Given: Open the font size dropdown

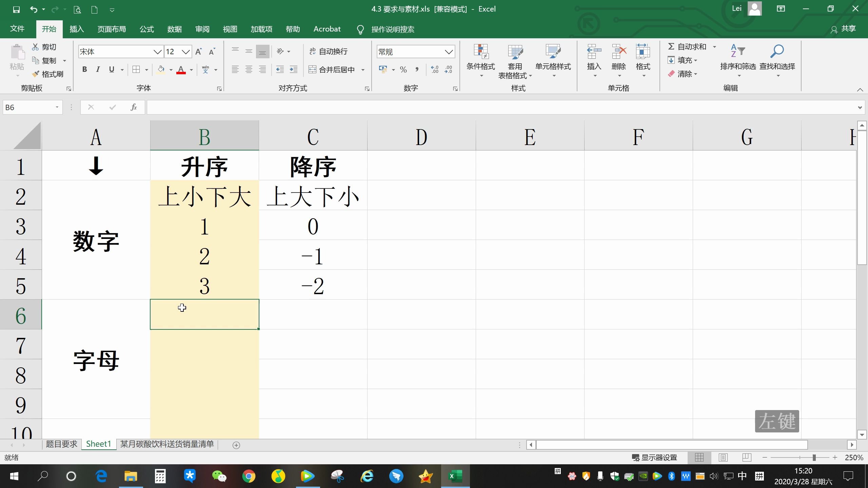Looking at the screenshot, I should [x=186, y=52].
